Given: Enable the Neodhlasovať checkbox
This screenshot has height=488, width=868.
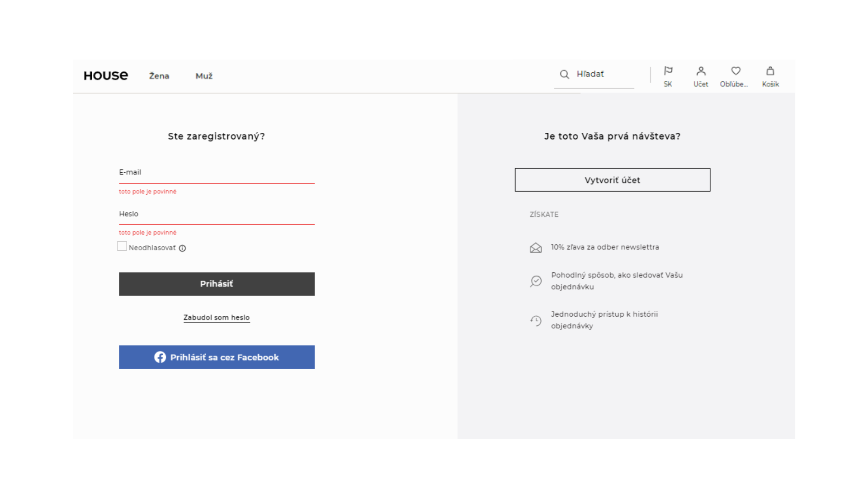Looking at the screenshot, I should [x=122, y=246].
